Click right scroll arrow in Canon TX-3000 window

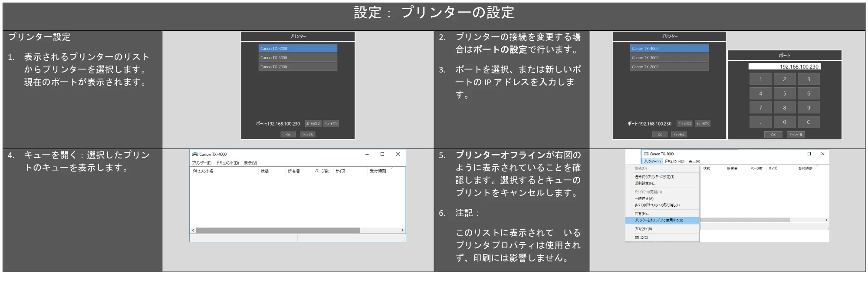826,220
